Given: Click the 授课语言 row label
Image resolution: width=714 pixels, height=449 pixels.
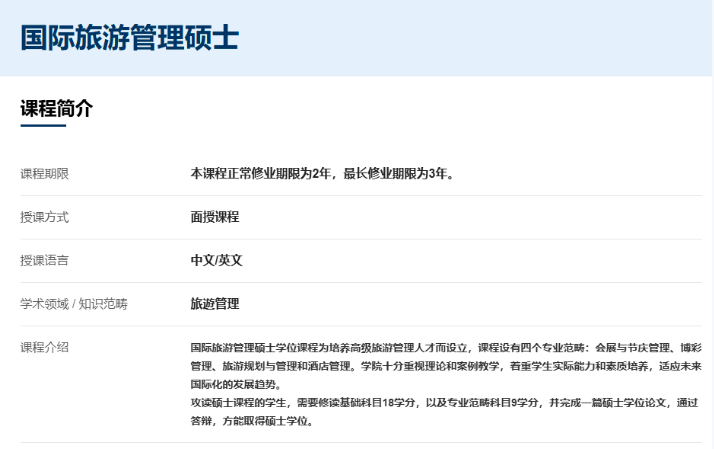Looking at the screenshot, I should point(44,260).
